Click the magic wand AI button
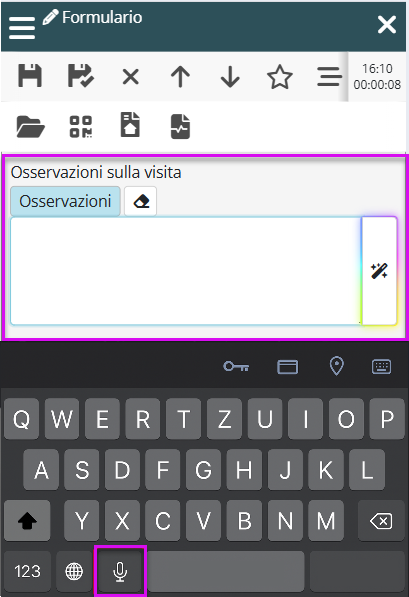409x597 pixels. [379, 271]
